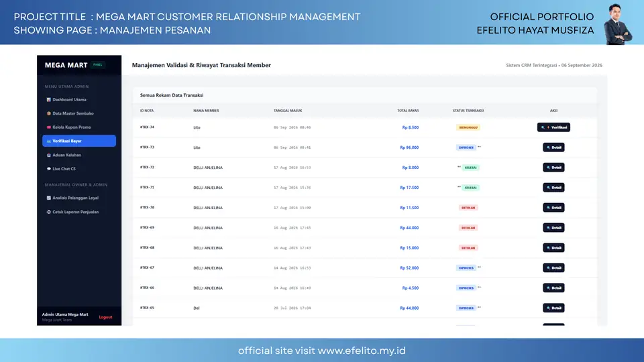Viewport: 644px width, 362px height.
Task: Click Analisis Pelanggan Loyal icon
Action: tap(48, 198)
